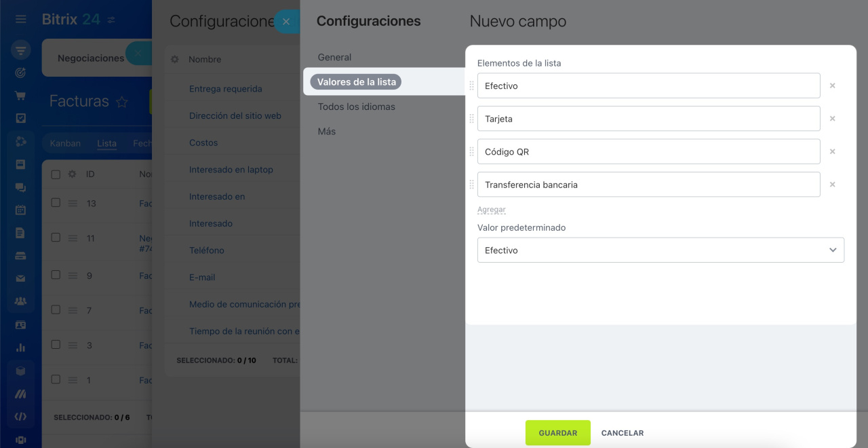Image resolution: width=868 pixels, height=448 pixels.
Task: Click the star to favorite Facturas
Action: point(122,102)
